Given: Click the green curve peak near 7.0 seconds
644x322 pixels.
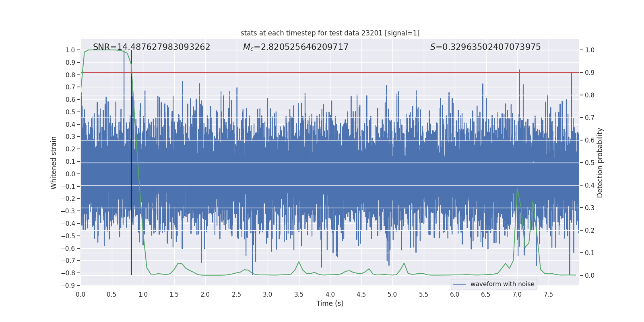Looking at the screenshot, I should (517, 189).
